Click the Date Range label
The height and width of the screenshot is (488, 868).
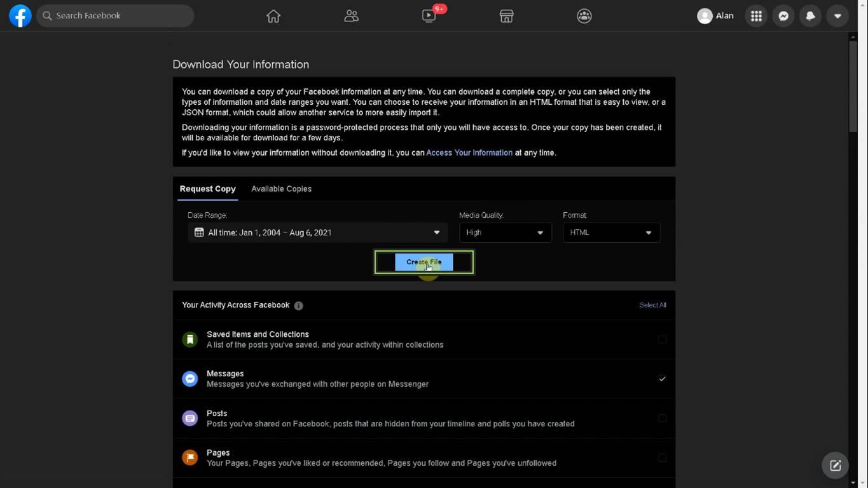207,215
